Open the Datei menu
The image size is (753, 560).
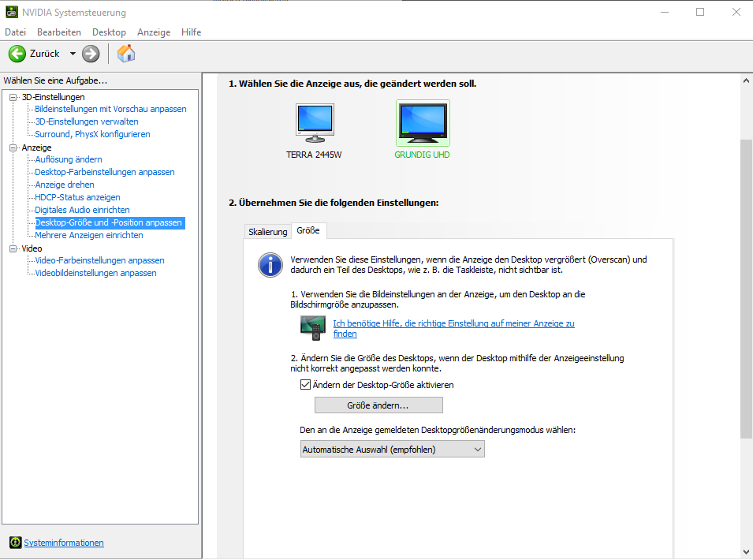coord(15,32)
